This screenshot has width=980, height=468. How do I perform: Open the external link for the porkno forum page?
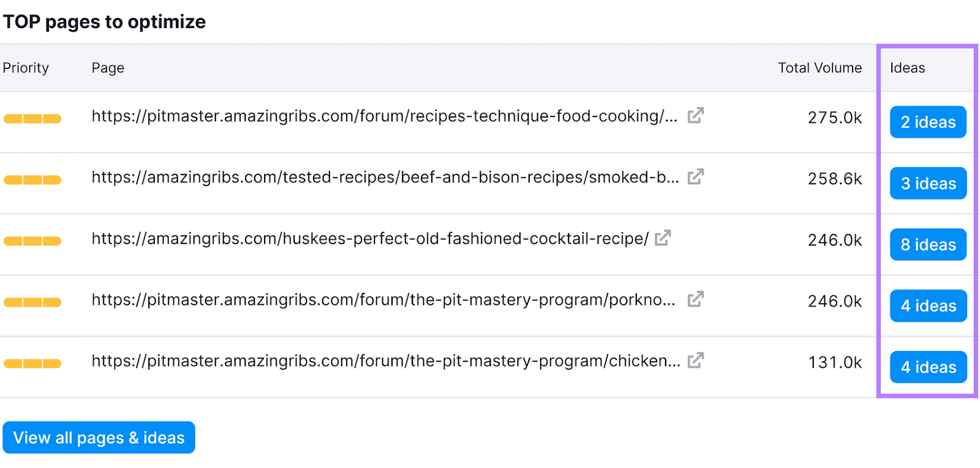(x=695, y=300)
